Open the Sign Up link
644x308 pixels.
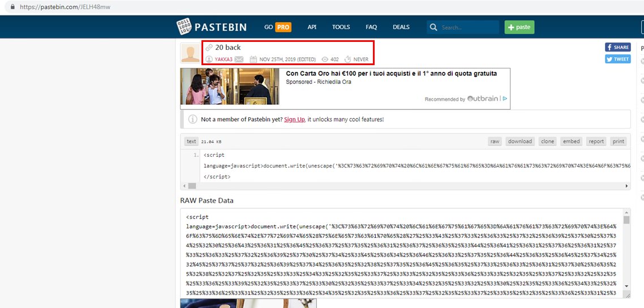point(294,119)
